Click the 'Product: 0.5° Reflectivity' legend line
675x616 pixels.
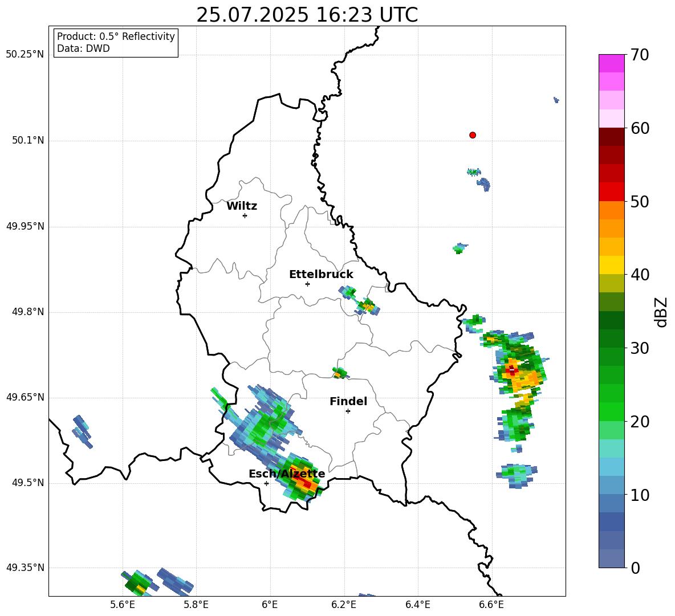[x=116, y=36]
